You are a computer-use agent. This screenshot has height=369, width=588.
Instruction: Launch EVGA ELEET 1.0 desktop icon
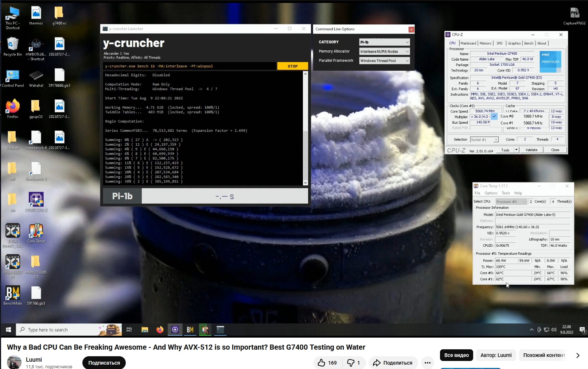coord(13,236)
